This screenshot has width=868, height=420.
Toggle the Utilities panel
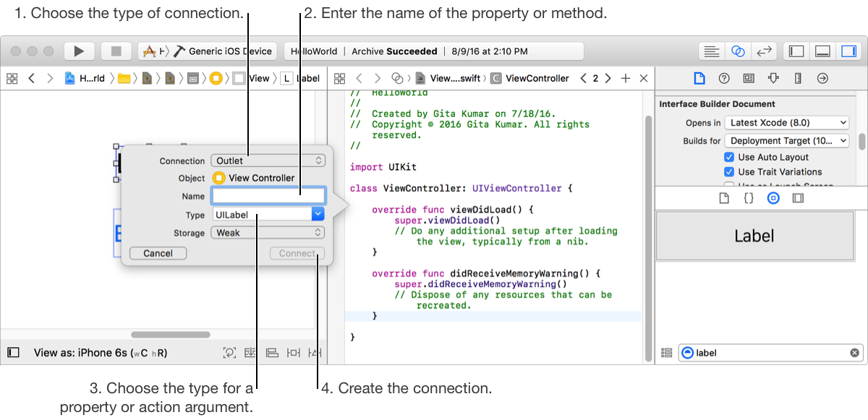pos(848,51)
